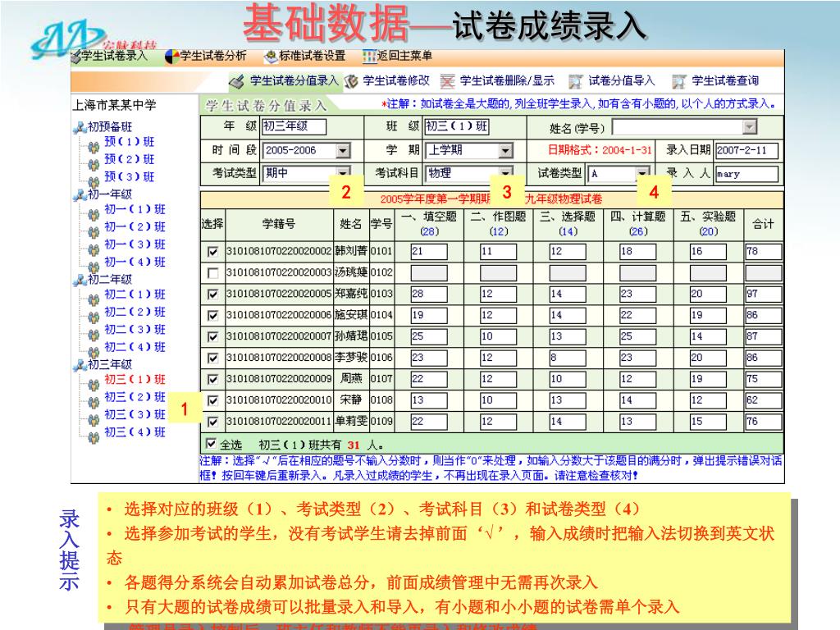Image resolution: width=840 pixels, height=630 pixels.
Task: Click 计算题 score field for student 0103
Action: click(637, 294)
